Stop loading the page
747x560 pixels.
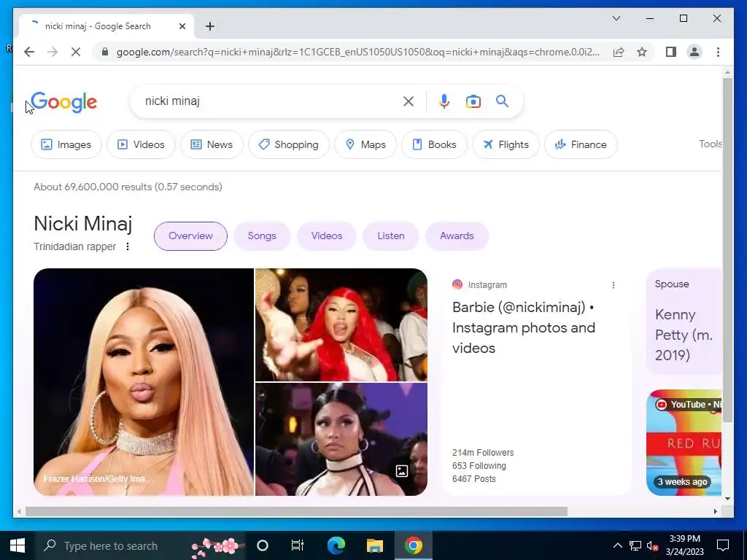pyautogui.click(x=76, y=52)
